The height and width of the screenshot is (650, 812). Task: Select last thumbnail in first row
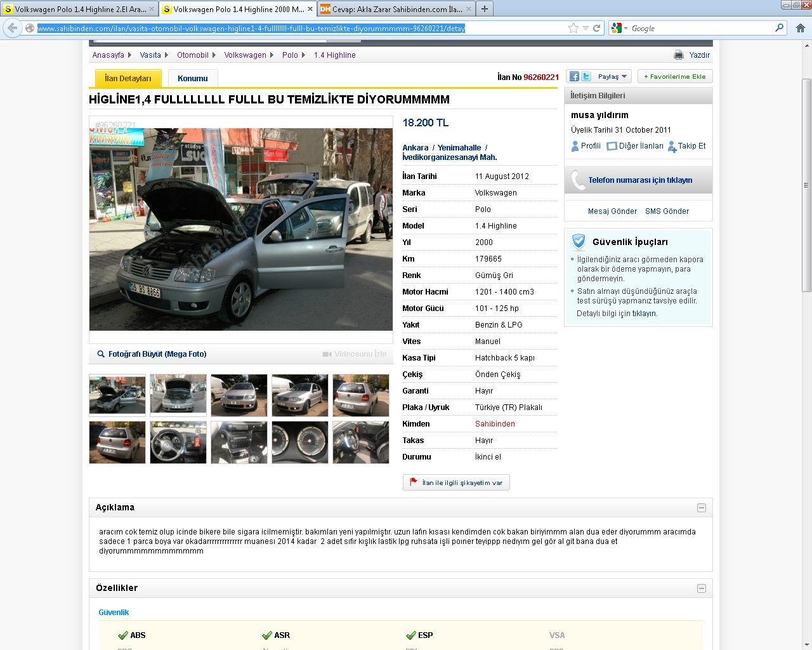(x=361, y=395)
